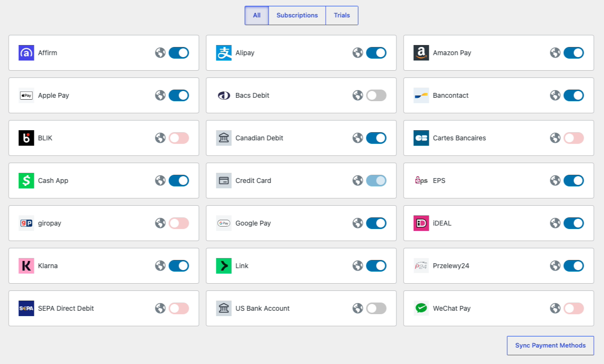Disable the Przelewy24 toggle
The image size is (604, 364).
coord(574,266)
